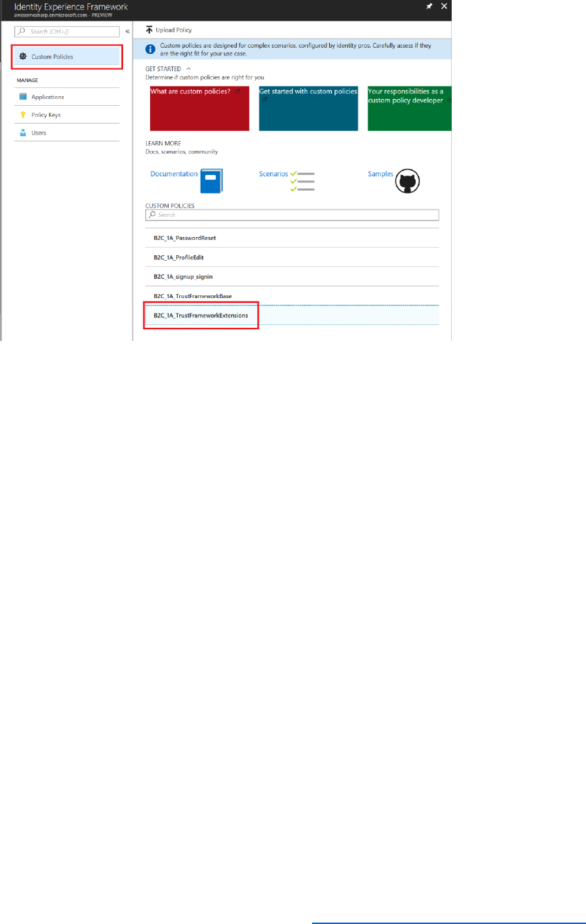This screenshot has height=924, width=586.
Task: Open Your responsibilities as custom policy developer tile
Action: (410, 109)
